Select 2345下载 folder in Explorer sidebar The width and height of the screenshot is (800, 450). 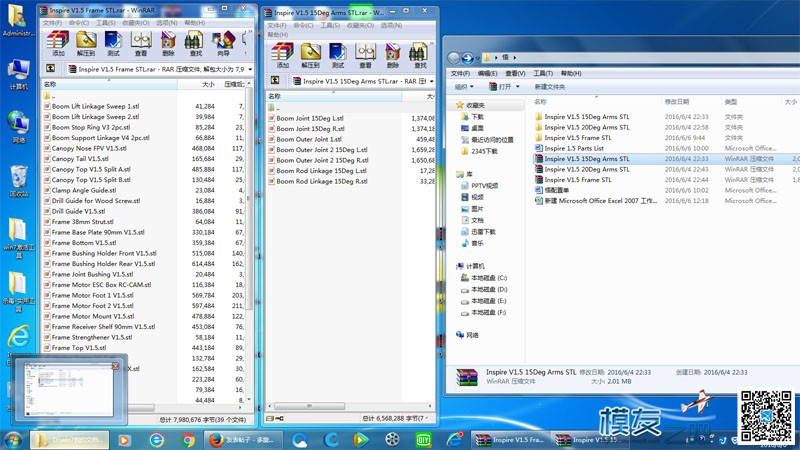coord(479,151)
